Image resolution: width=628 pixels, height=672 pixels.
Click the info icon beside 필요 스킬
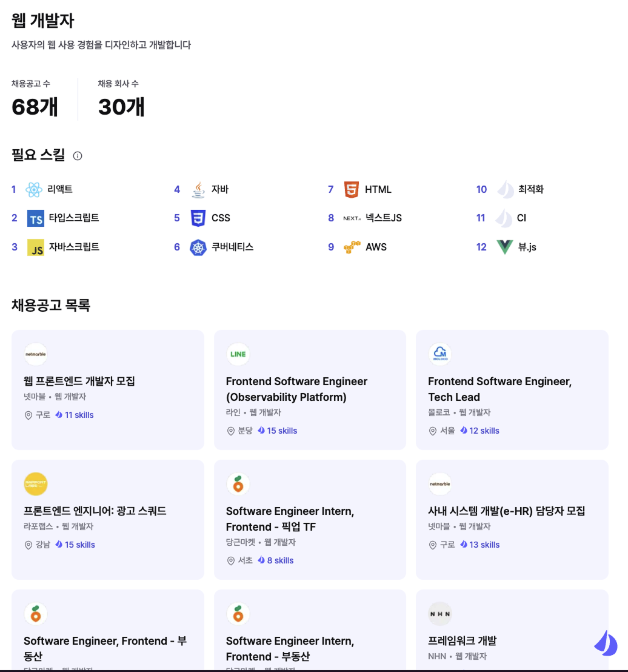(x=78, y=156)
